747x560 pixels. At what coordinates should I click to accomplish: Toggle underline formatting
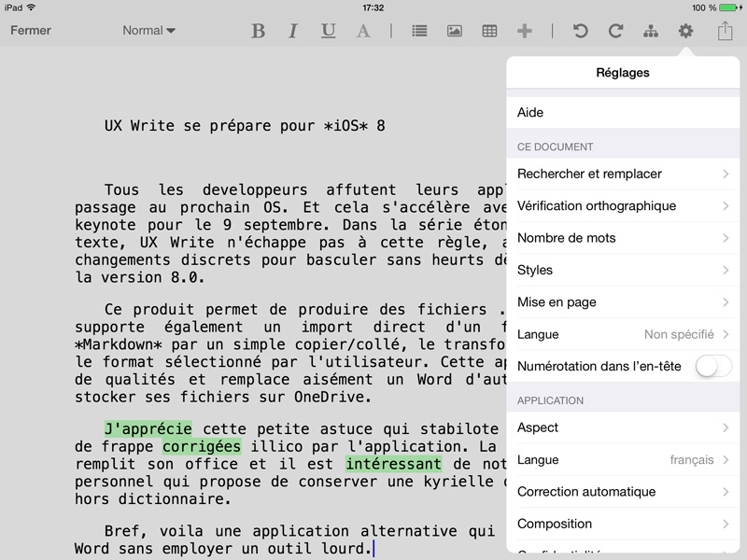[328, 31]
